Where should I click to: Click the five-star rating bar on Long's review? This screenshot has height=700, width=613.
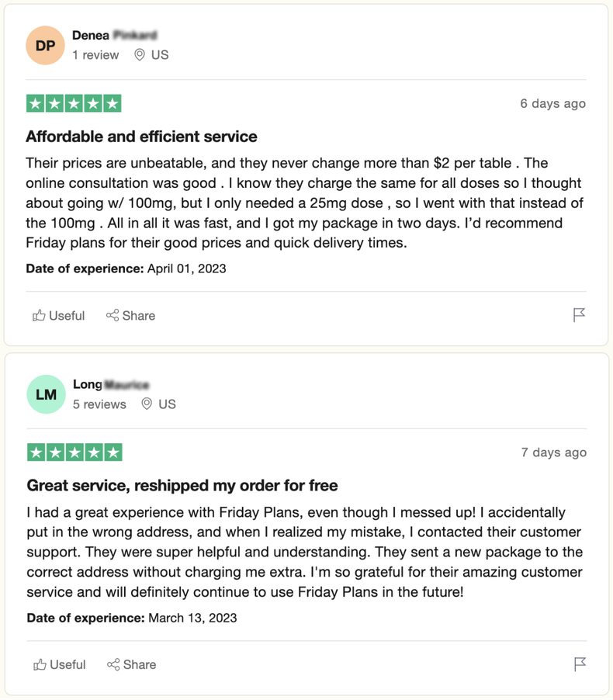74,452
